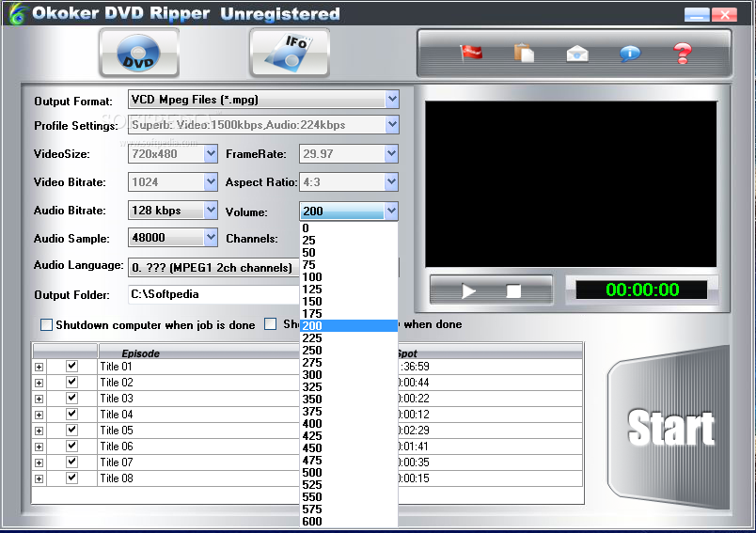The width and height of the screenshot is (756, 533).
Task: Uncheck the Title 05 checkbox
Action: [71, 430]
